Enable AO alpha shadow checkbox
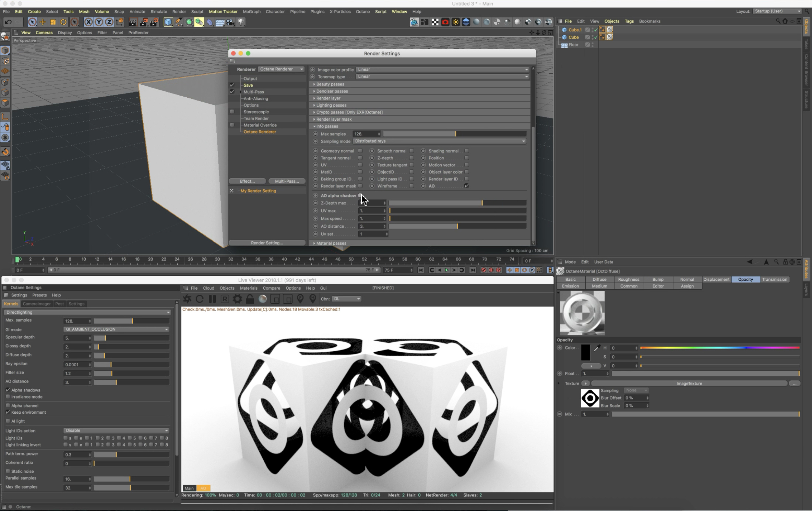Viewport: 812px width, 511px height. point(360,195)
